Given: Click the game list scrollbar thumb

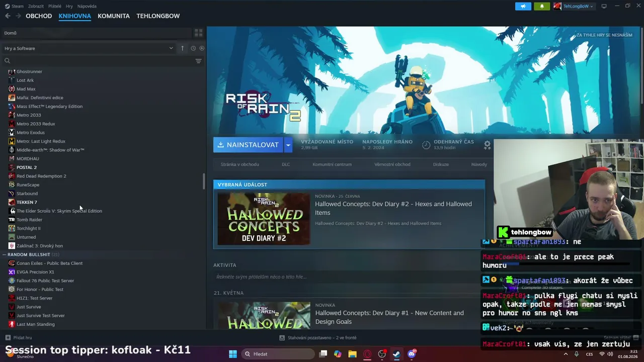Looking at the screenshot, I should (204, 182).
